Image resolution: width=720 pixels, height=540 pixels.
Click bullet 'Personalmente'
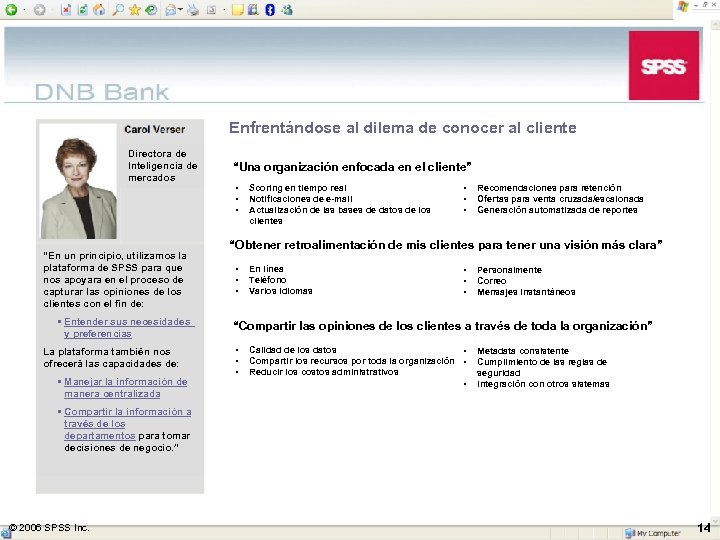(509, 270)
